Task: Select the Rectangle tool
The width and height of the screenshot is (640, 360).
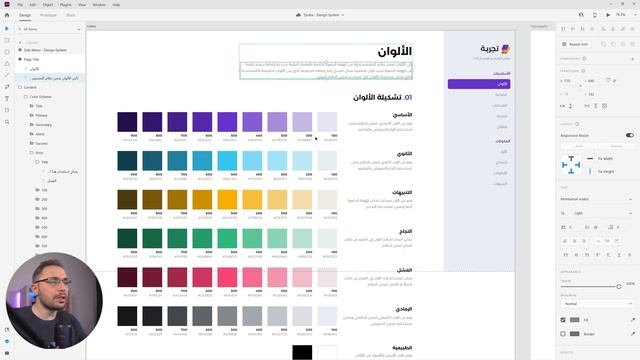Action: (x=7, y=40)
